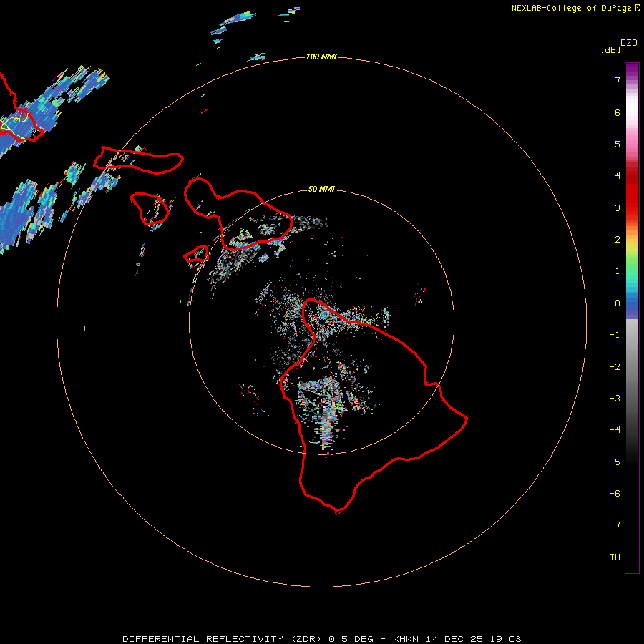This screenshot has width=644, height=644.
Task: Click the -6 value on color scale
Action: pos(615,494)
